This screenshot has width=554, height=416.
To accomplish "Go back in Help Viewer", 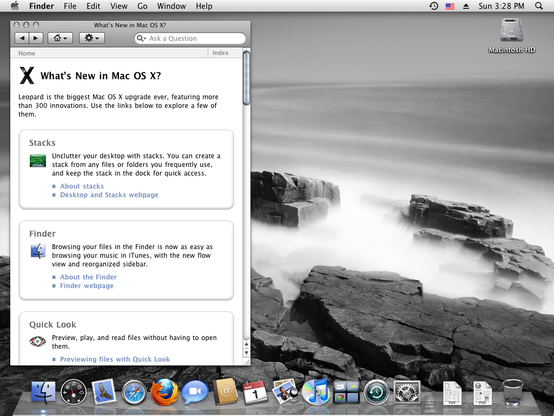I will pos(22,38).
